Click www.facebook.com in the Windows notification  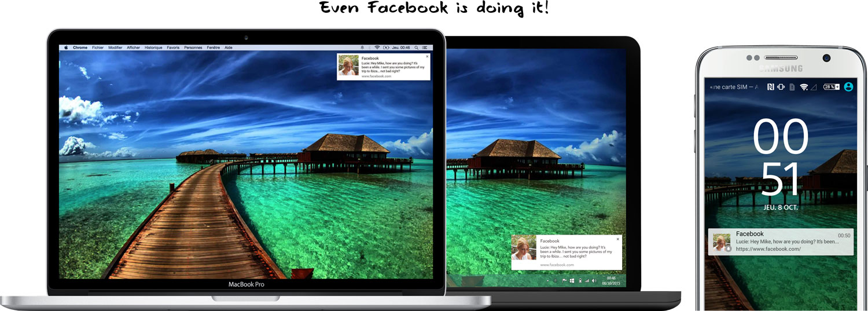(557, 265)
